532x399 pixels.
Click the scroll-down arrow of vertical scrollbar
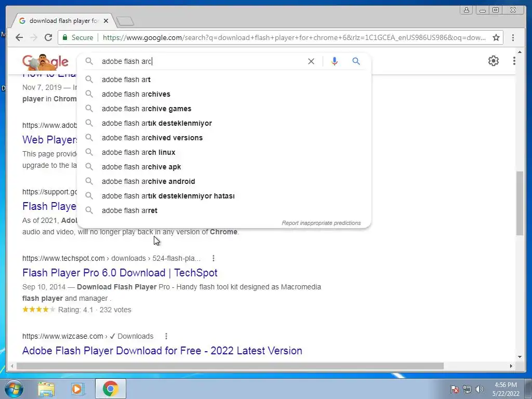tap(520, 357)
